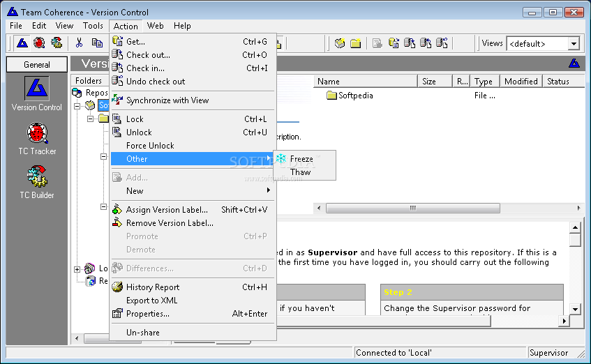This screenshot has width=591, height=364.
Task: Collapse the folder node under the project
Action: [x=91, y=119]
